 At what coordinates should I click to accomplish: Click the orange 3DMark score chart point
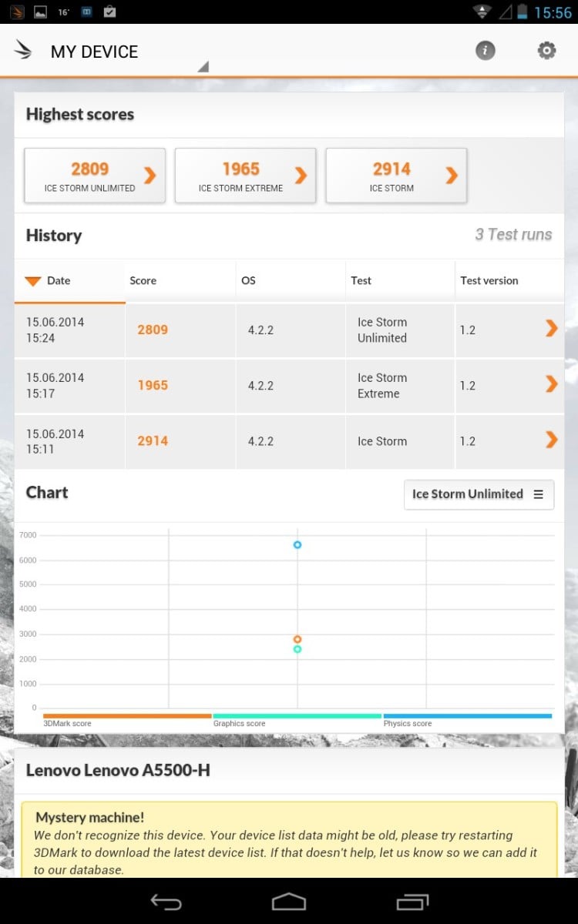[297, 639]
